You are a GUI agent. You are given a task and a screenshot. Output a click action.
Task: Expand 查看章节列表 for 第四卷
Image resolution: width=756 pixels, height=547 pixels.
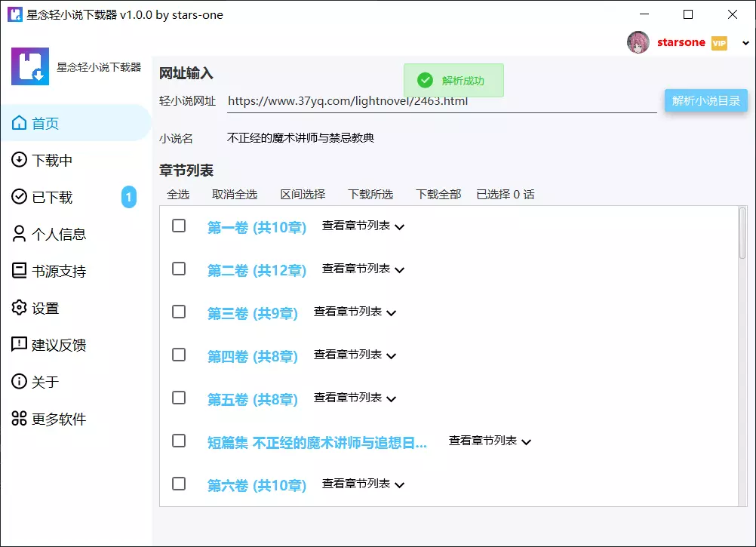(355, 355)
